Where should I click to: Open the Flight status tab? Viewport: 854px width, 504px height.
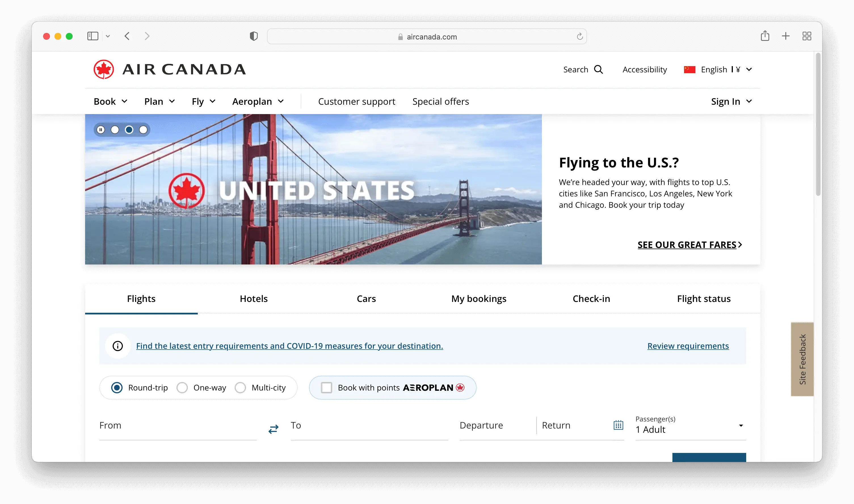point(704,299)
